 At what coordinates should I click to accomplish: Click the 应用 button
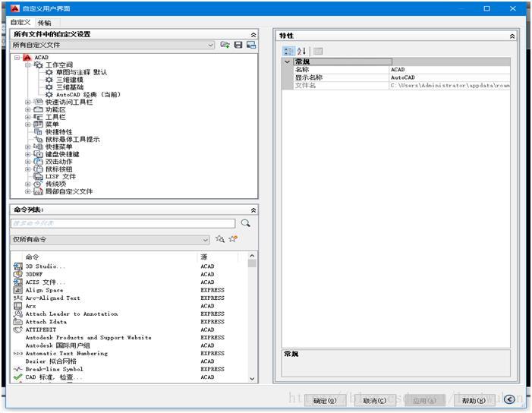pos(424,400)
